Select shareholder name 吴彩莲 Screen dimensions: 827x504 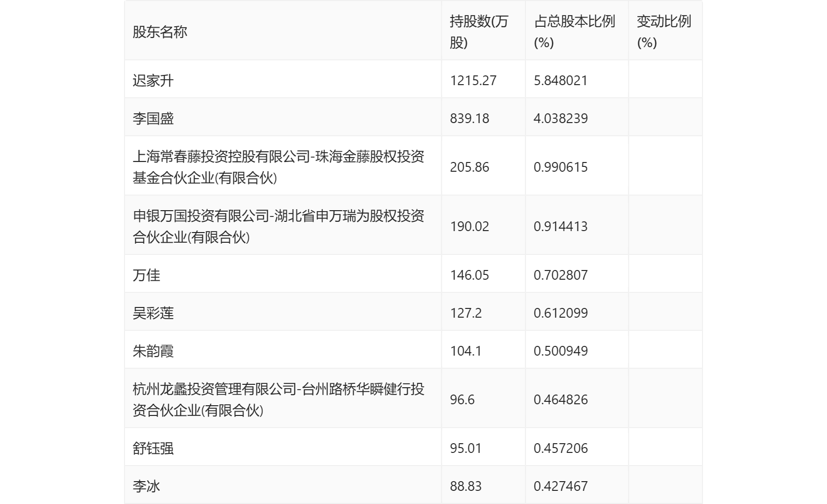pyautogui.click(x=153, y=313)
